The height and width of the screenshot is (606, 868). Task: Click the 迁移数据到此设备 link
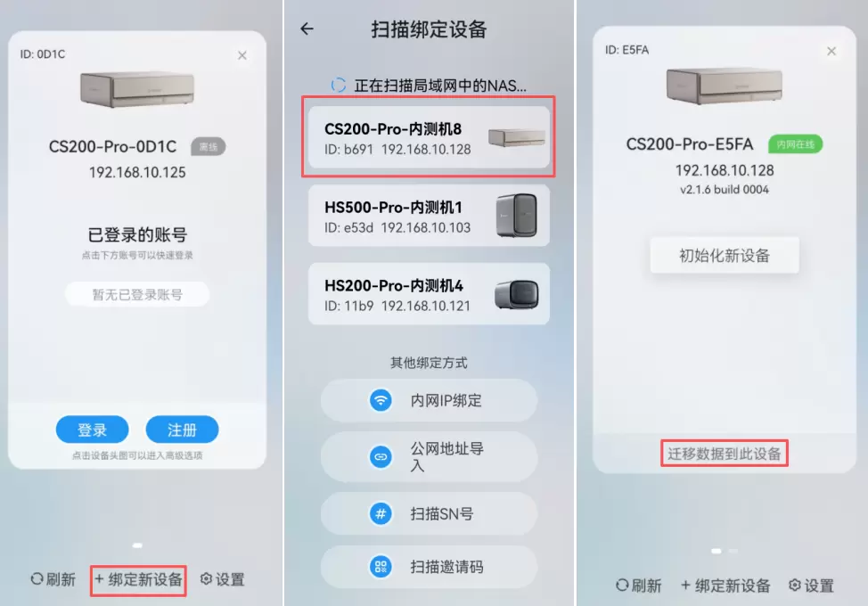[x=724, y=454]
